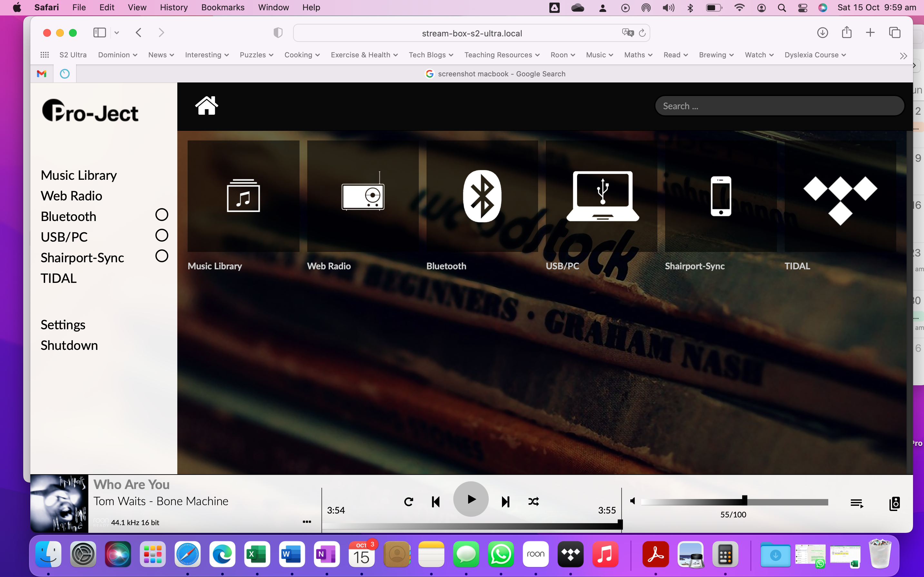Open Settings in the sidebar
Screen dimensions: 924x577
(x=63, y=325)
